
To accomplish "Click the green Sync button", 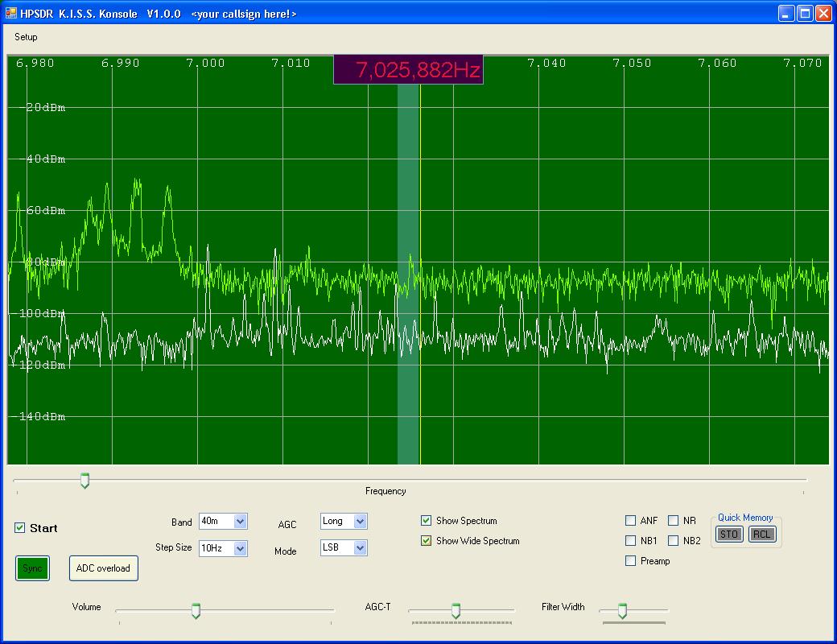I will (x=33, y=568).
